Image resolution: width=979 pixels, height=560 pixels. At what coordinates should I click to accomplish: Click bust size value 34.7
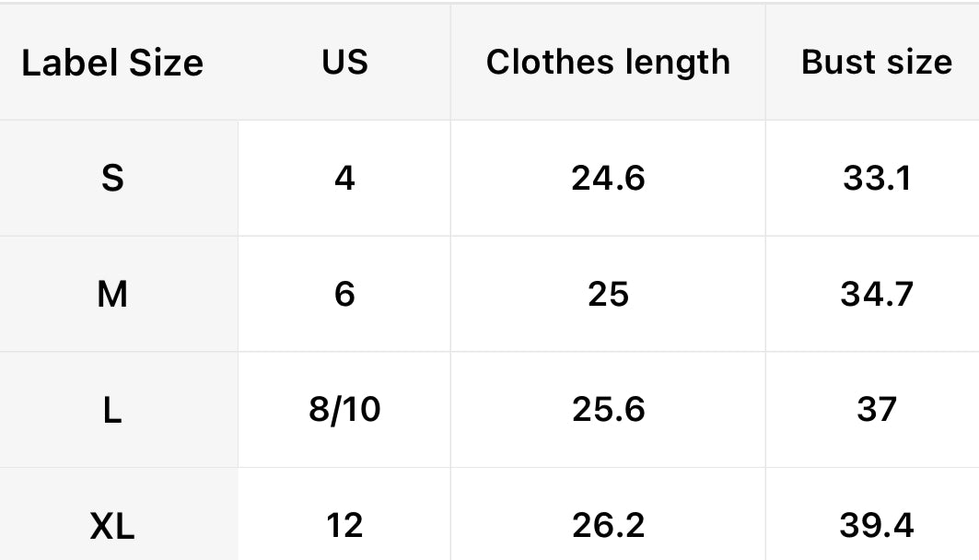pos(877,294)
